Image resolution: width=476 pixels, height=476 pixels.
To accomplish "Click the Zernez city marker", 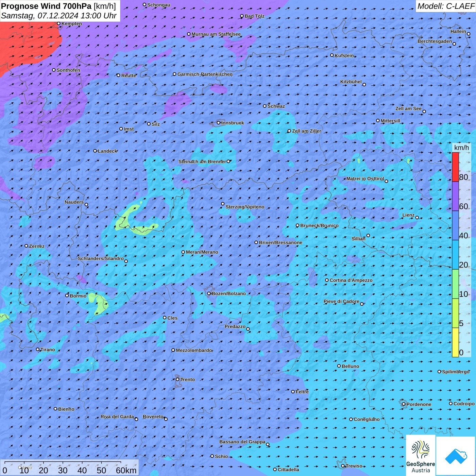I will point(27,246).
